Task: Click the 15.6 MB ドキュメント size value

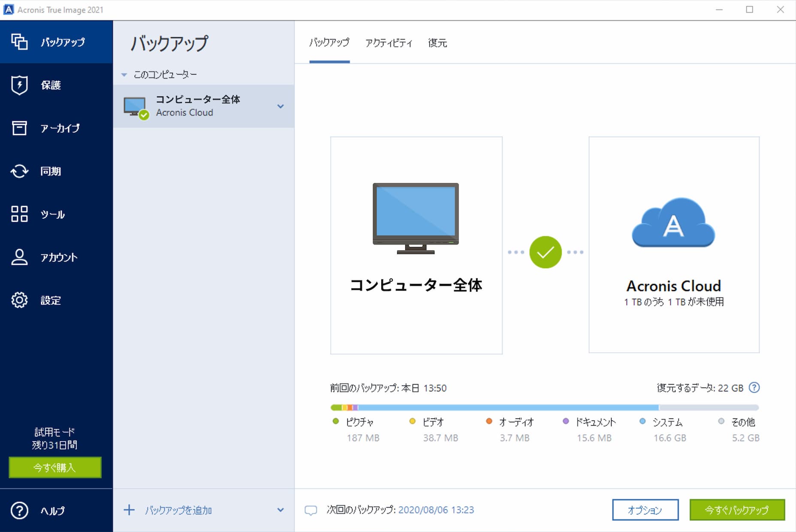Action: tap(594, 438)
